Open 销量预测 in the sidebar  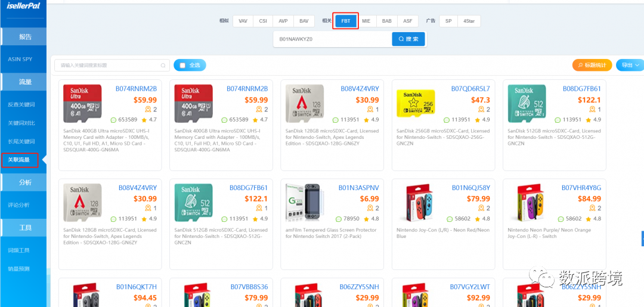18,269
